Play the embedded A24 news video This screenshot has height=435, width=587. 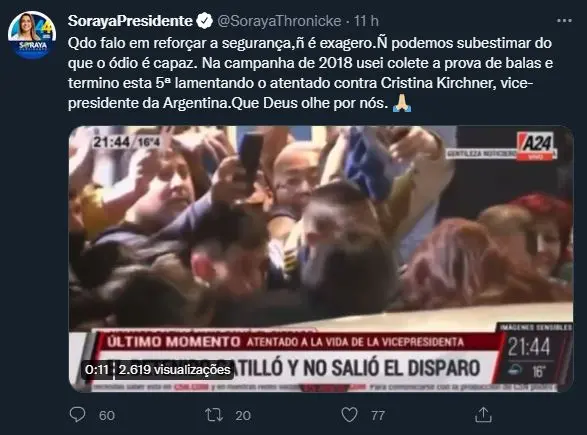point(321,259)
